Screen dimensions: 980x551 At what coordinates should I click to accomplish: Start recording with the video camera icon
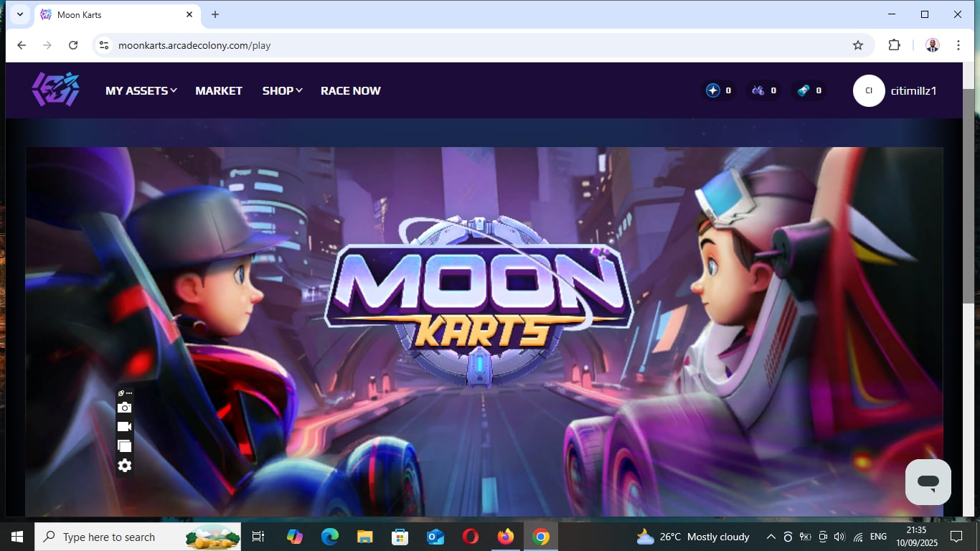(x=125, y=427)
